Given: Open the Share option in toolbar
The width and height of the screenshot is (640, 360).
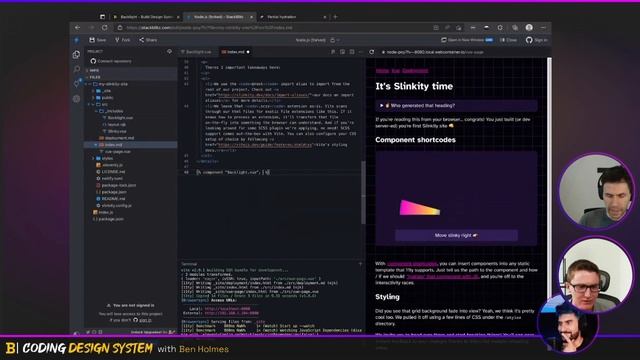Looking at the screenshot, I should [x=148, y=40].
